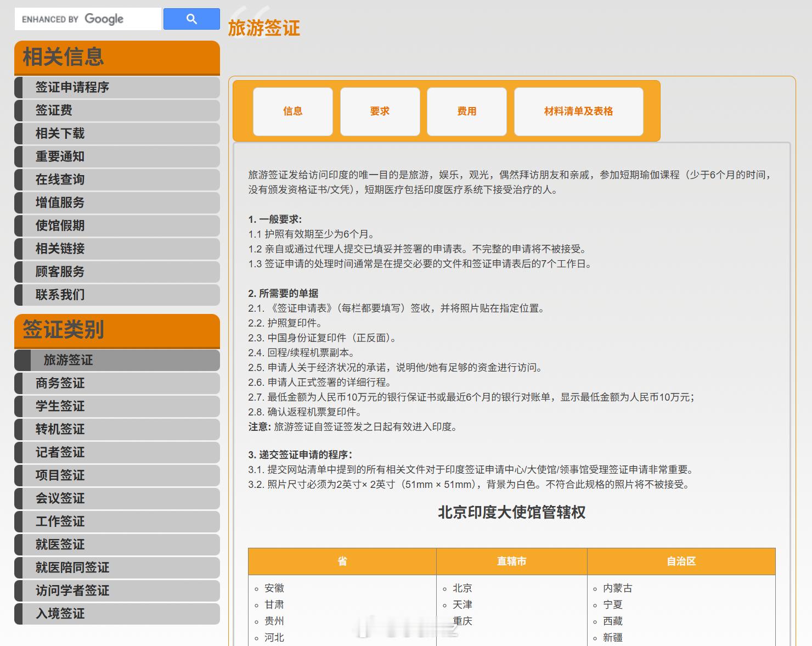Choose 学生签证 in visa categories
Screen dimensions: 812x646
point(117,406)
